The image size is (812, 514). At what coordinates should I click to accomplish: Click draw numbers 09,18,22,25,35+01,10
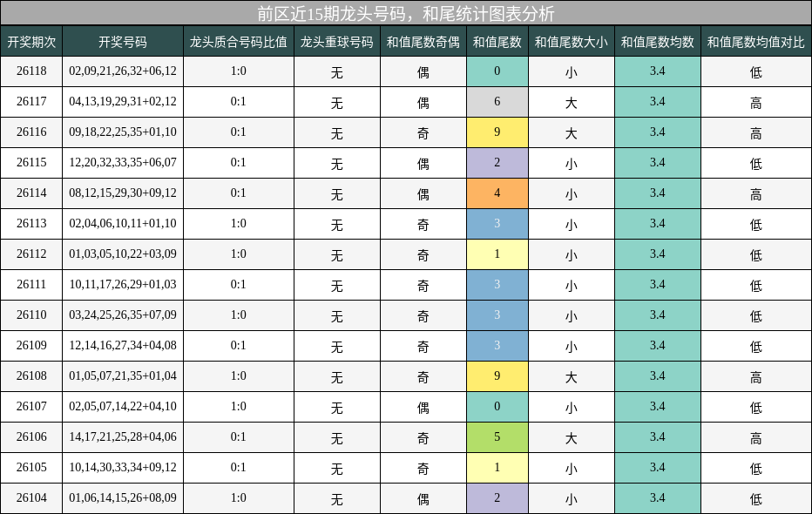tap(123, 132)
